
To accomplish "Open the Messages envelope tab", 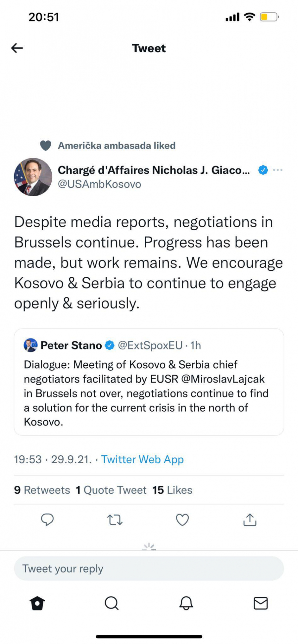I will point(261,603).
